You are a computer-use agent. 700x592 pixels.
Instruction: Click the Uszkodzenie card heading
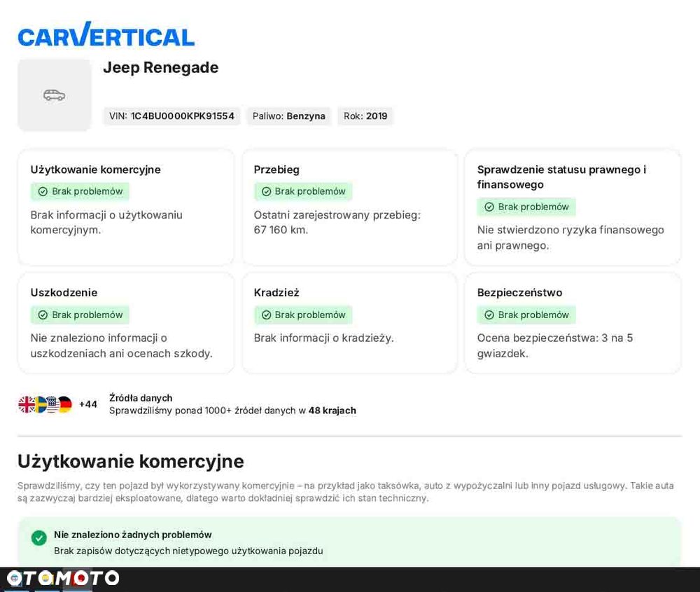click(64, 293)
